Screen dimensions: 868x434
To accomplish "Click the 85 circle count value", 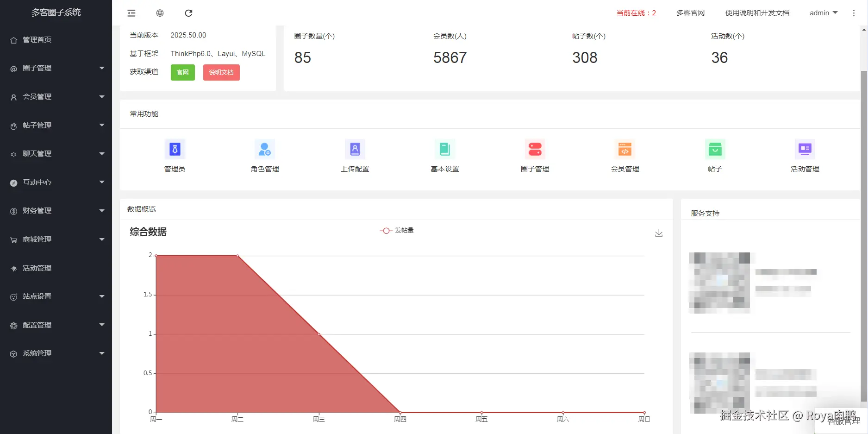I will tap(303, 58).
